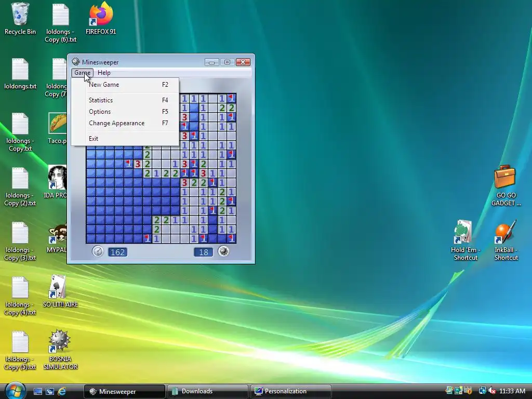
Task: Click the elapsed time value 162
Action: (117, 252)
